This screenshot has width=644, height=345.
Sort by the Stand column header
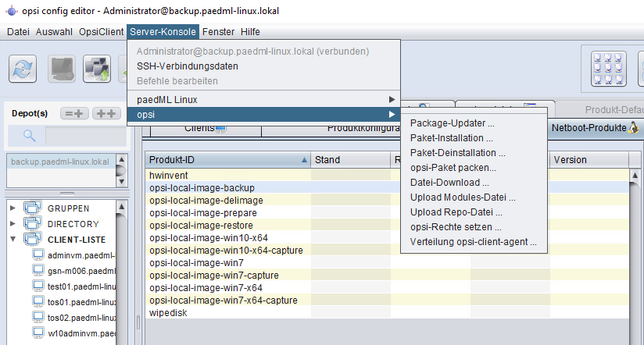coord(351,159)
